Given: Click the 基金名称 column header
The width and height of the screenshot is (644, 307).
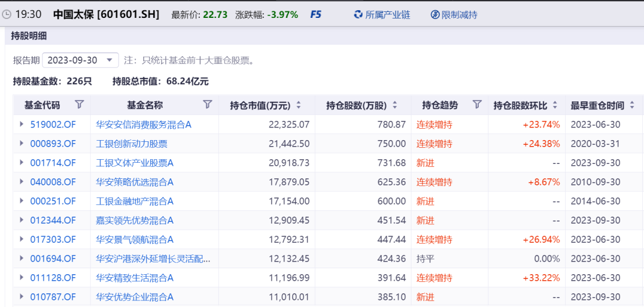Looking at the screenshot, I should tap(145, 106).
